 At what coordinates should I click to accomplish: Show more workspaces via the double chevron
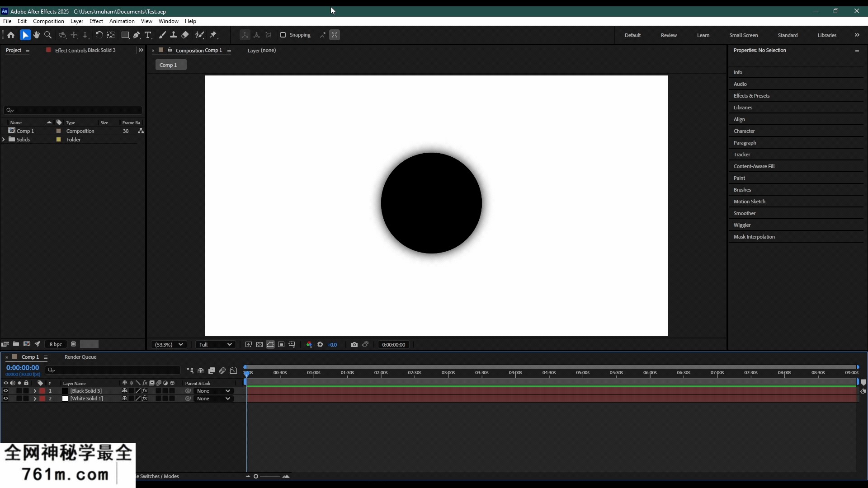click(x=857, y=35)
